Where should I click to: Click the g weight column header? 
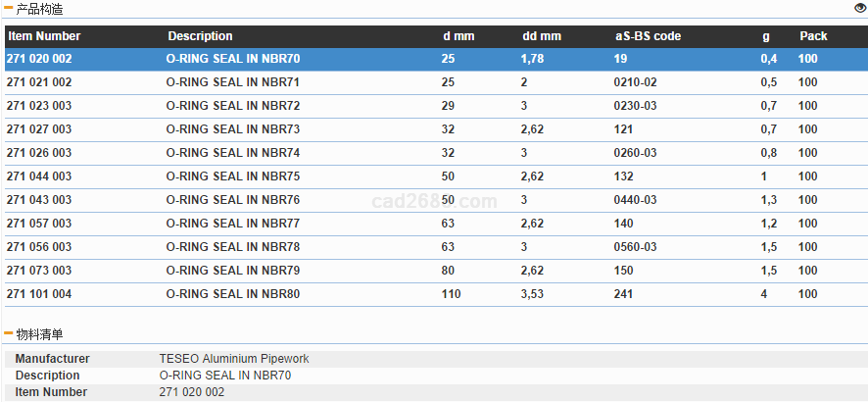(x=765, y=36)
